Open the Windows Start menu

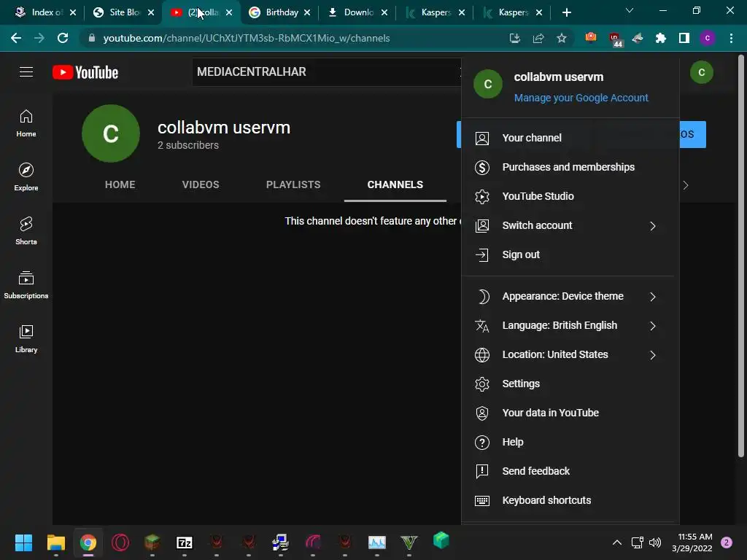pyautogui.click(x=23, y=542)
